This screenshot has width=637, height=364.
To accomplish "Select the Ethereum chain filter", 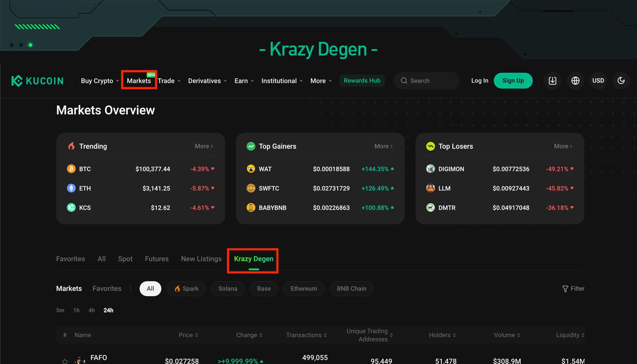I will [x=304, y=288].
